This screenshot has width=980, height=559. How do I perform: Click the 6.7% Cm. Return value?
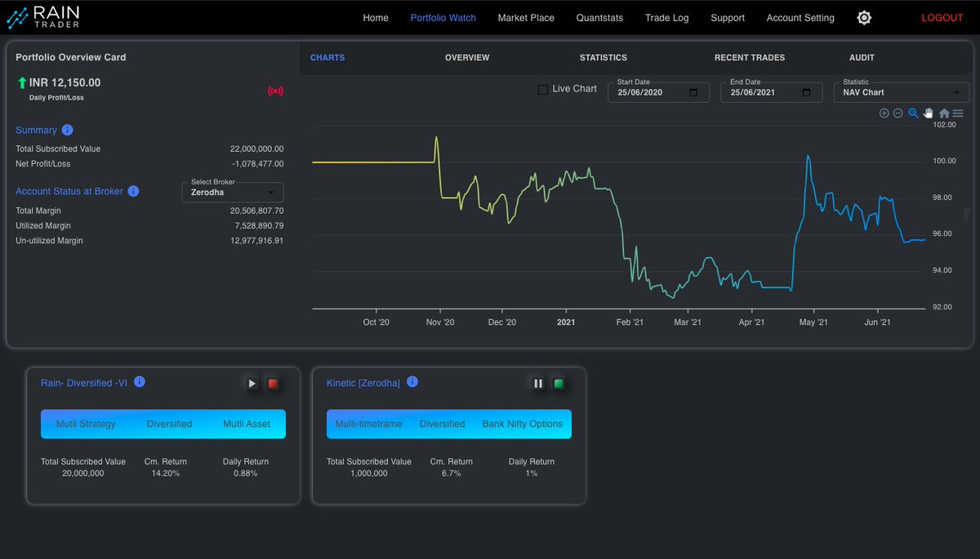(452, 473)
